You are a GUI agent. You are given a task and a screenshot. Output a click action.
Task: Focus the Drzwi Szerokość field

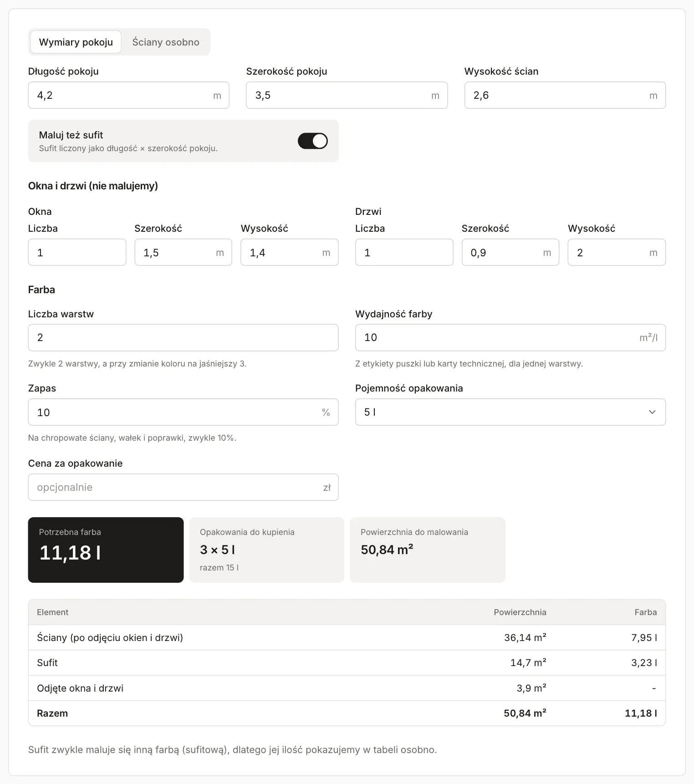(x=510, y=252)
